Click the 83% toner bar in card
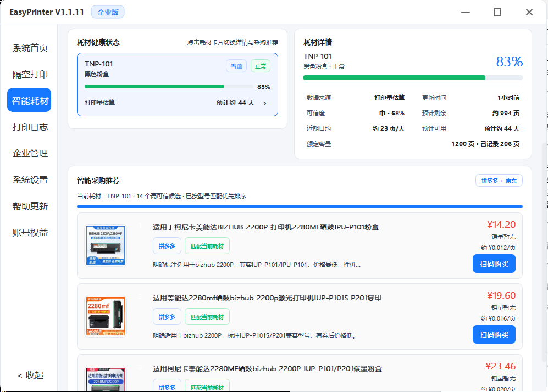The image size is (548, 392). point(169,87)
